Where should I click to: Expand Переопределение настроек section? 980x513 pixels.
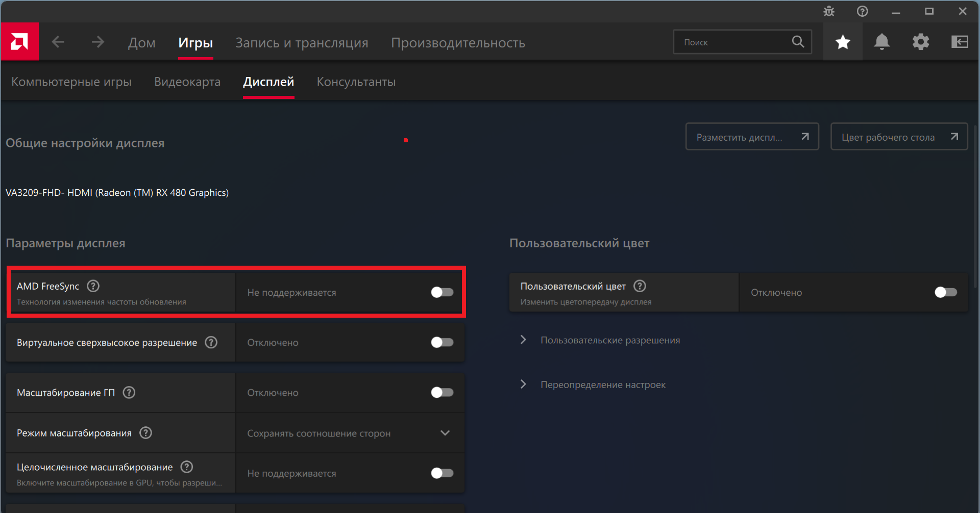[592, 384]
